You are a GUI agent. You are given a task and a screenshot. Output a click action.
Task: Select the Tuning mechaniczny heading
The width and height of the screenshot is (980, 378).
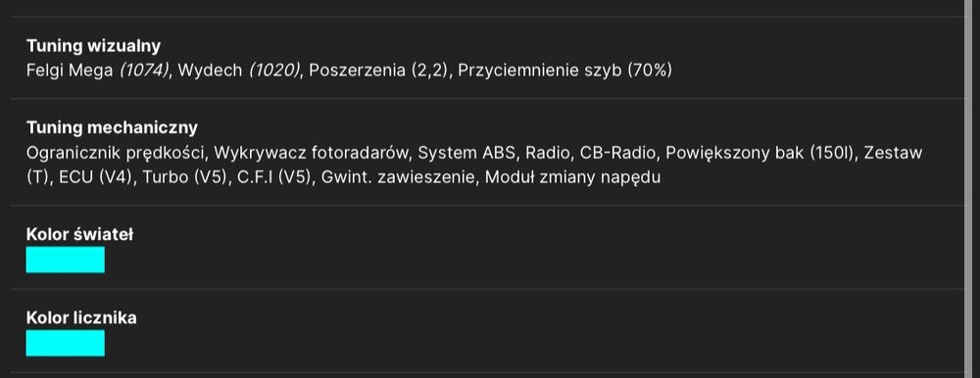tap(112, 127)
